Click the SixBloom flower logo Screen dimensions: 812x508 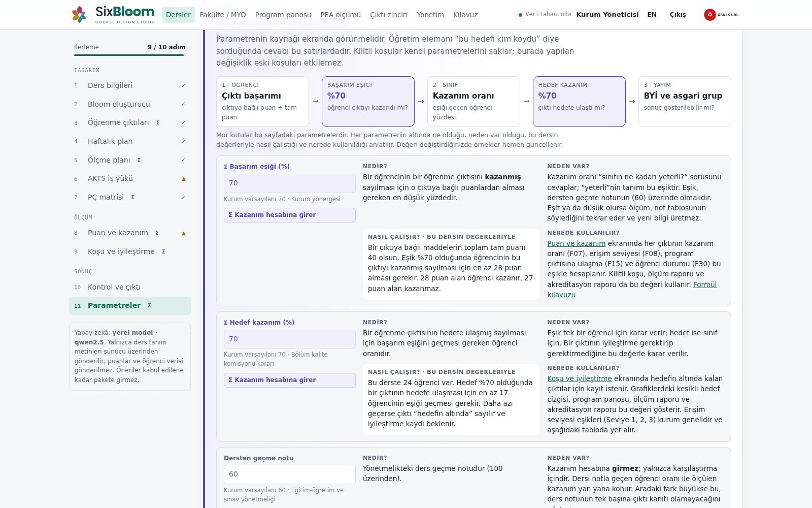(79, 15)
